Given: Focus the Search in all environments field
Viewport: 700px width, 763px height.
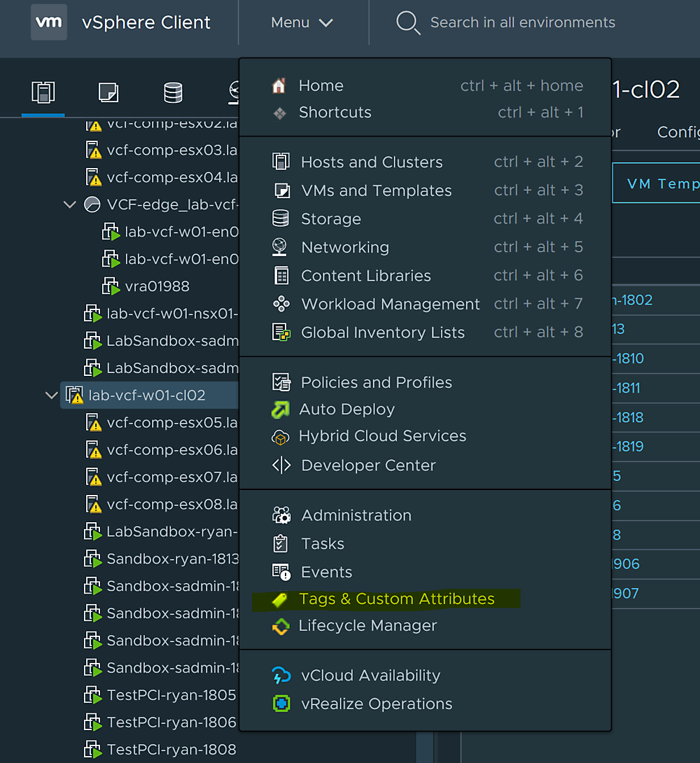Looking at the screenshot, I should (x=522, y=22).
